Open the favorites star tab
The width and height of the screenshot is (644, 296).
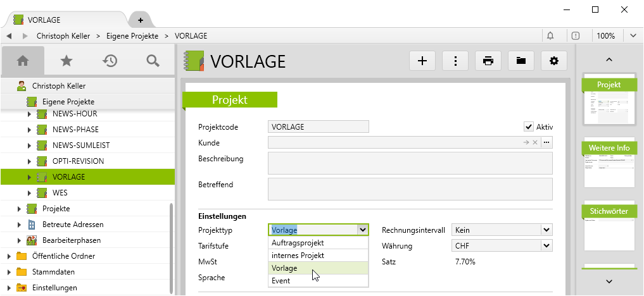tap(66, 61)
